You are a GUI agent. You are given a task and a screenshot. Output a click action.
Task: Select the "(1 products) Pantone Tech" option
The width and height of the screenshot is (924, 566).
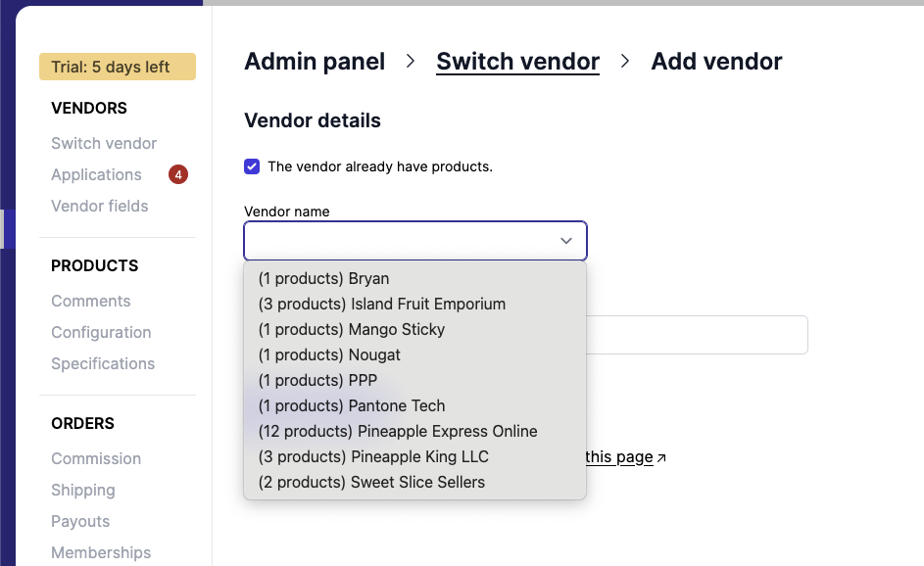point(351,405)
